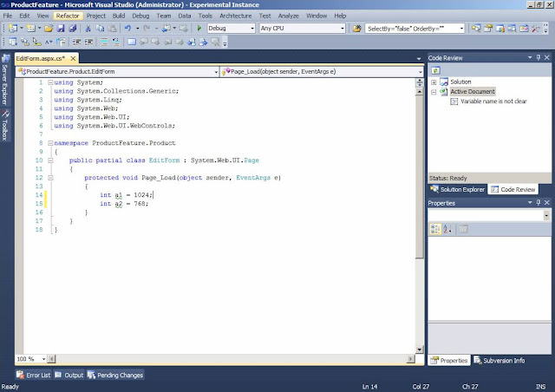Start debugging with the green play icon
Screen dimensions: 555x392
pos(199,29)
